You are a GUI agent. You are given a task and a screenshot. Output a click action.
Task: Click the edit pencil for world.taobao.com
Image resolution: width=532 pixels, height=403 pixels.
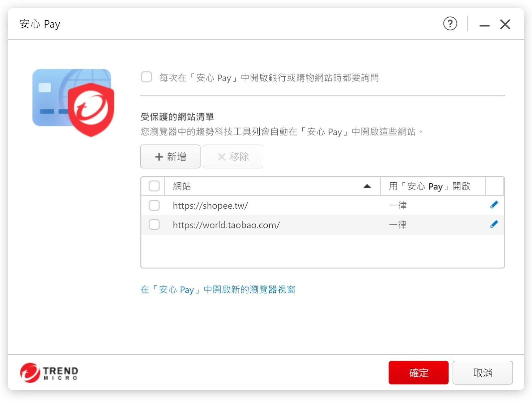[494, 224]
